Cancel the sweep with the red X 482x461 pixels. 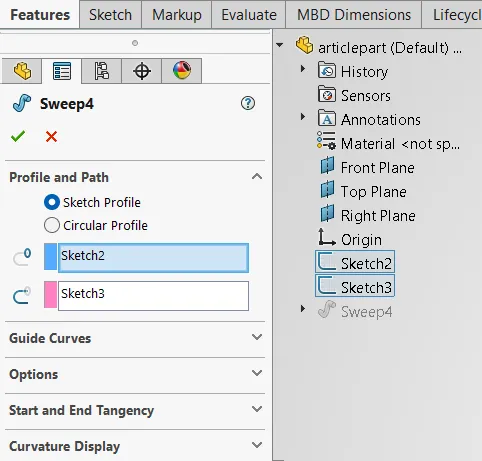point(51,136)
